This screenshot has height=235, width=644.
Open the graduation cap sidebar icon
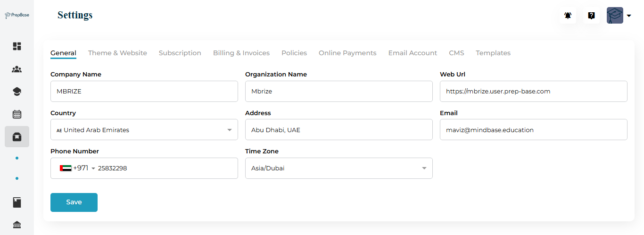click(x=17, y=92)
